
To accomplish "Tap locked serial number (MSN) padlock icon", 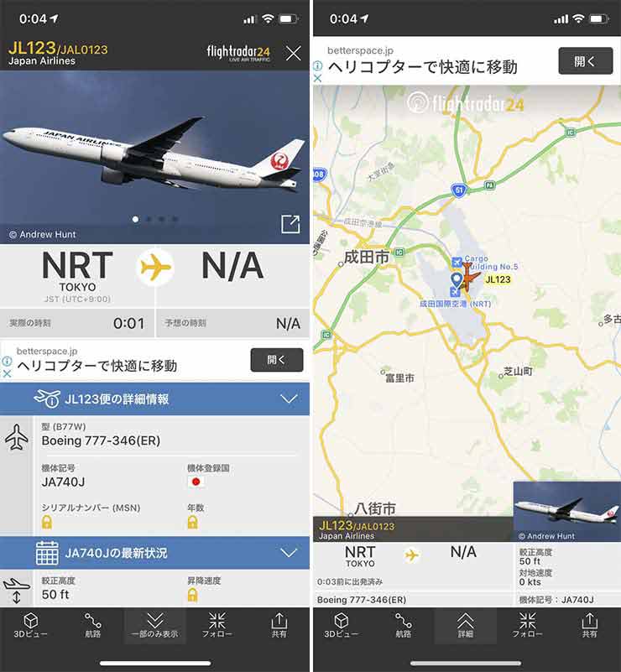I will point(47,523).
